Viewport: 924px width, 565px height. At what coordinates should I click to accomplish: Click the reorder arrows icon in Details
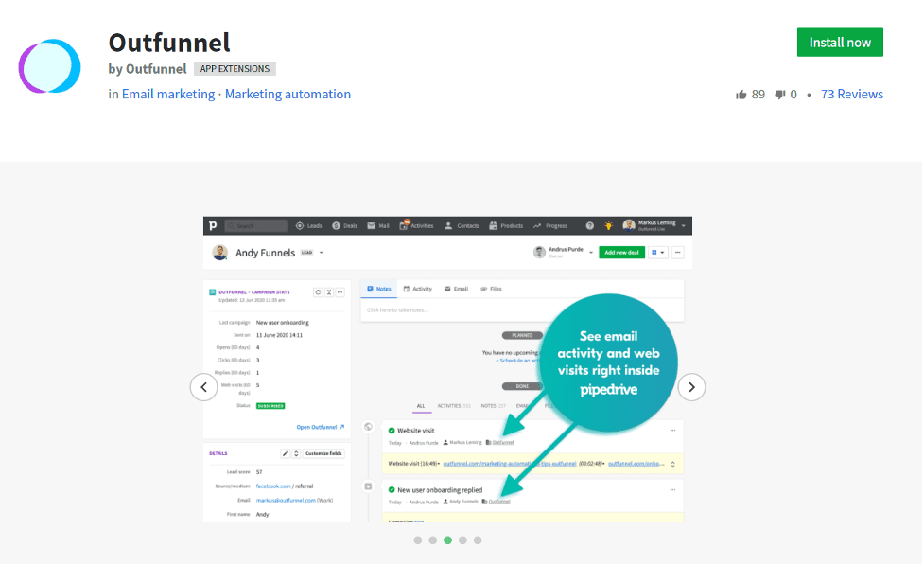[x=296, y=453]
